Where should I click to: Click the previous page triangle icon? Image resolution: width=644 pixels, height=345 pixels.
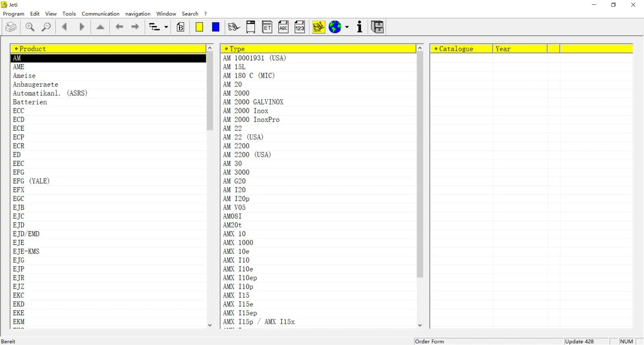tap(65, 27)
